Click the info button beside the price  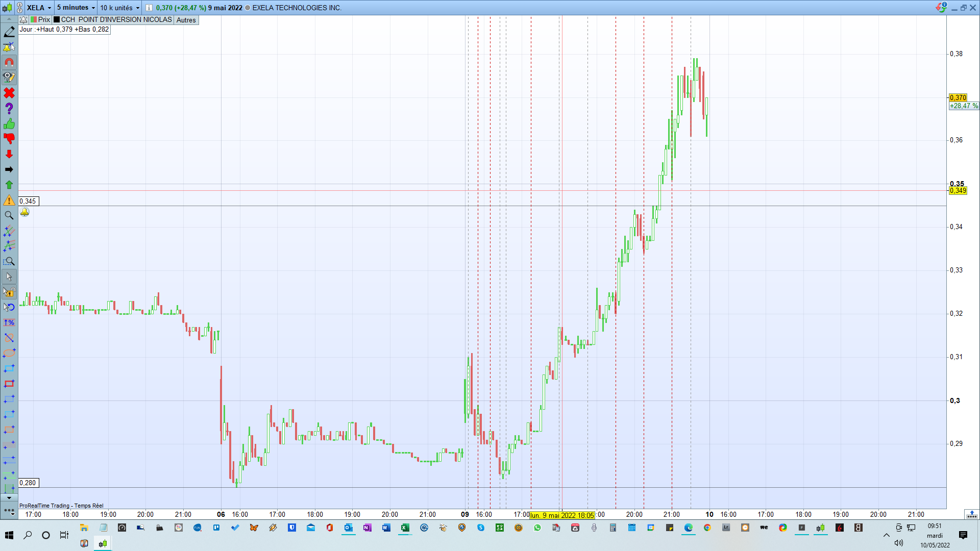tap(149, 8)
